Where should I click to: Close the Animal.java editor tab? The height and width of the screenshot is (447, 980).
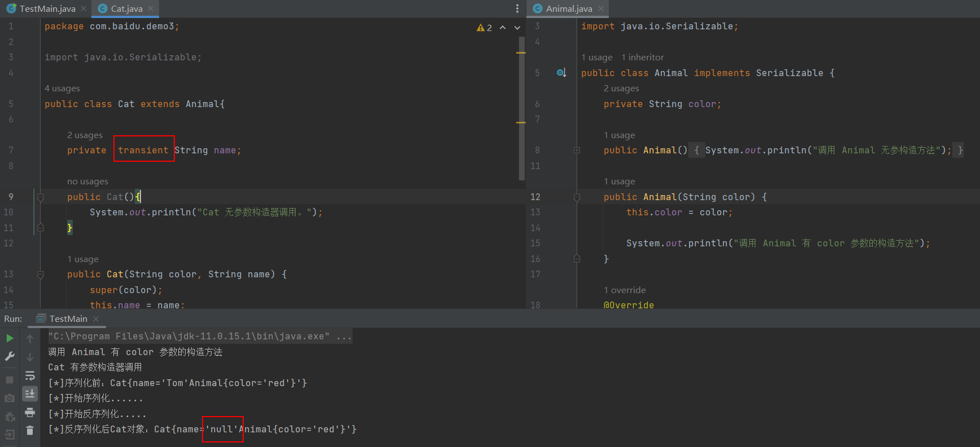click(600, 8)
